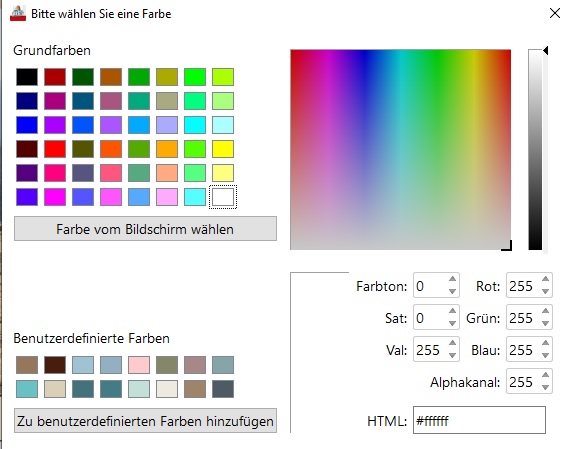Close the color chooser dialog
570x449 pixels.
pyautogui.click(x=555, y=13)
